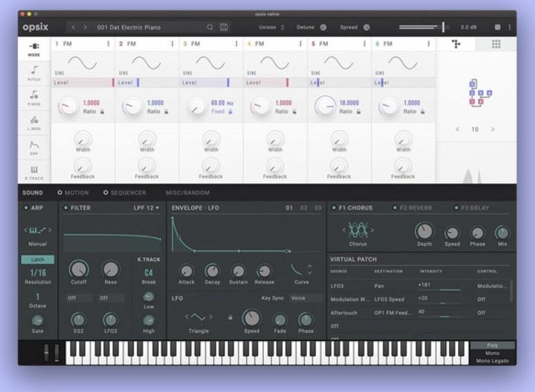Select envelope-LFO page 03
Image resolution: width=535 pixels, height=392 pixels.
tap(318, 207)
